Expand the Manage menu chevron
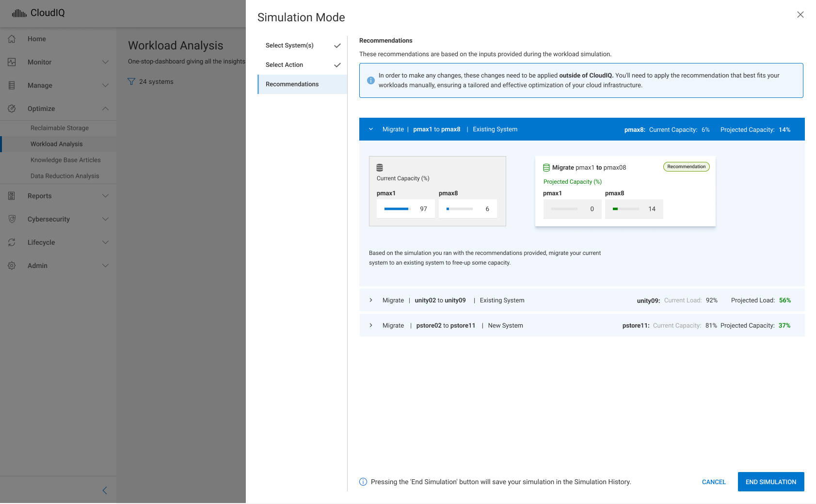The image size is (816, 504). 105,85
